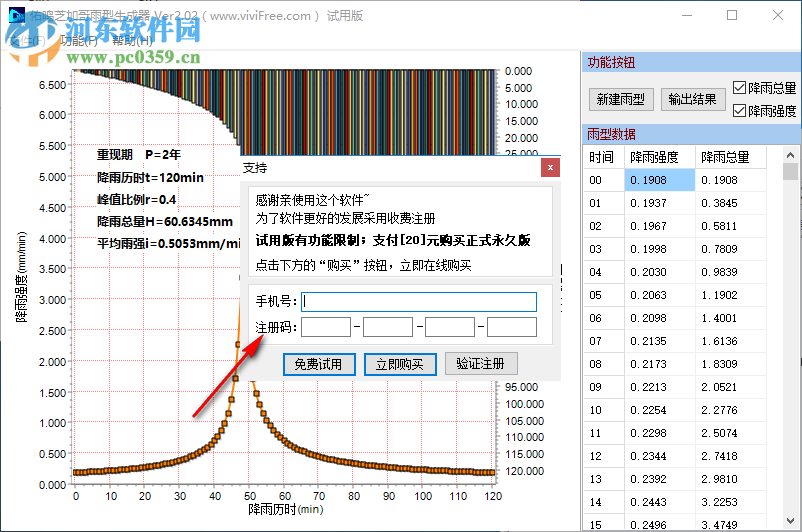Select the cell 0.2344 in row 12
This screenshot has height=532, width=802.
pos(660,456)
